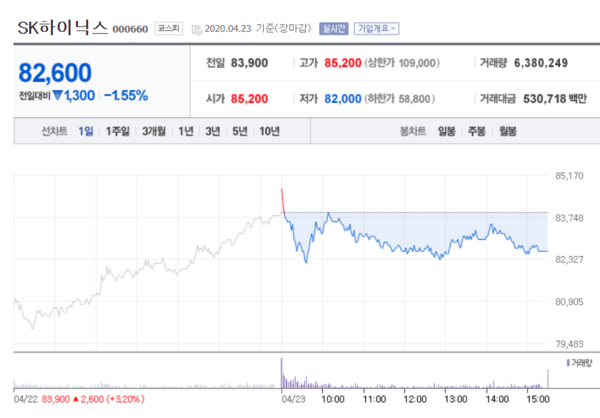Click the 시가 value 85,200

tap(249, 99)
